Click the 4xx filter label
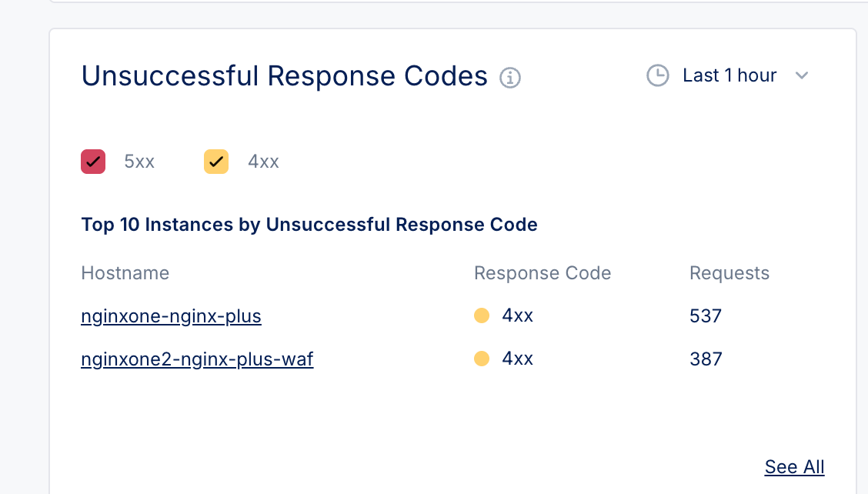 [x=263, y=162]
